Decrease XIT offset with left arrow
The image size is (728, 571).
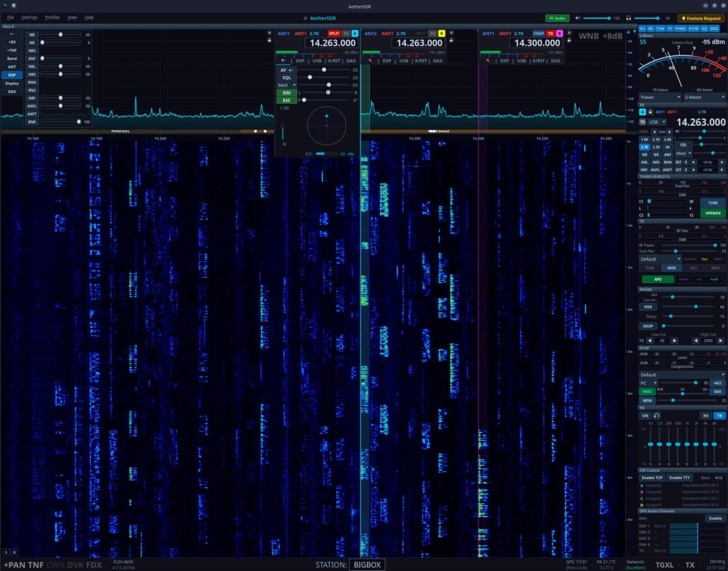click(693, 169)
